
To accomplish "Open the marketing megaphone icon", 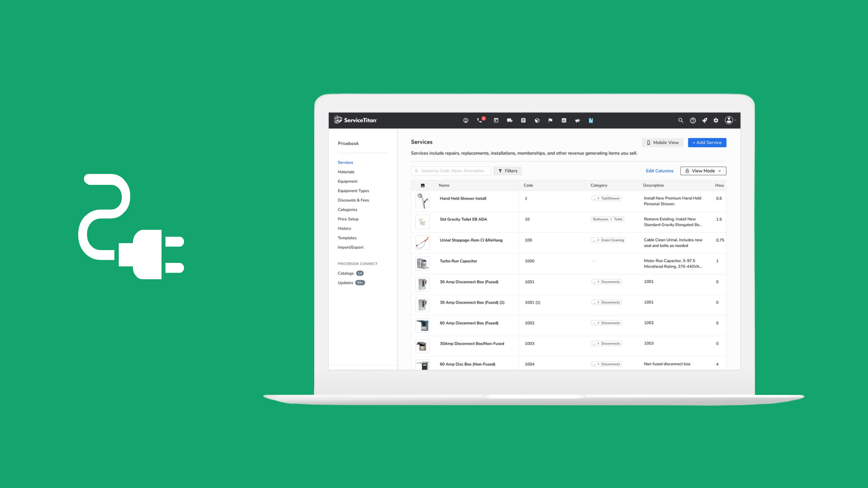I will click(x=577, y=121).
